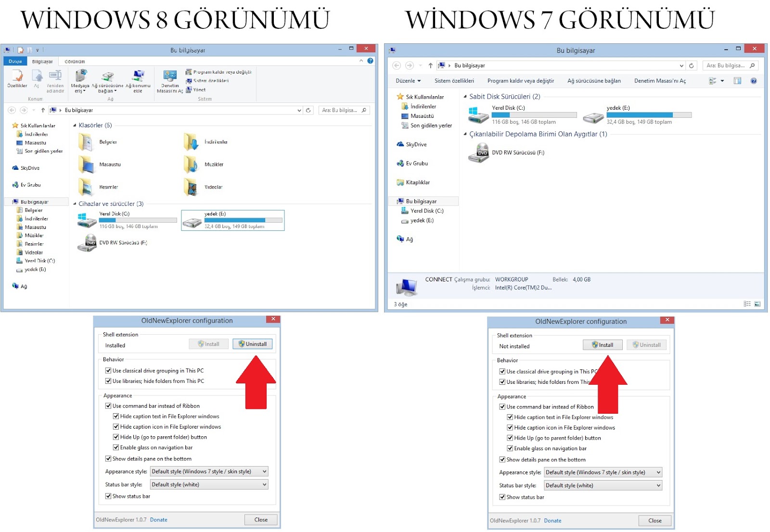Toggle Use libraries checkbox in left dialog
This screenshot has height=532, width=770.
[108, 381]
